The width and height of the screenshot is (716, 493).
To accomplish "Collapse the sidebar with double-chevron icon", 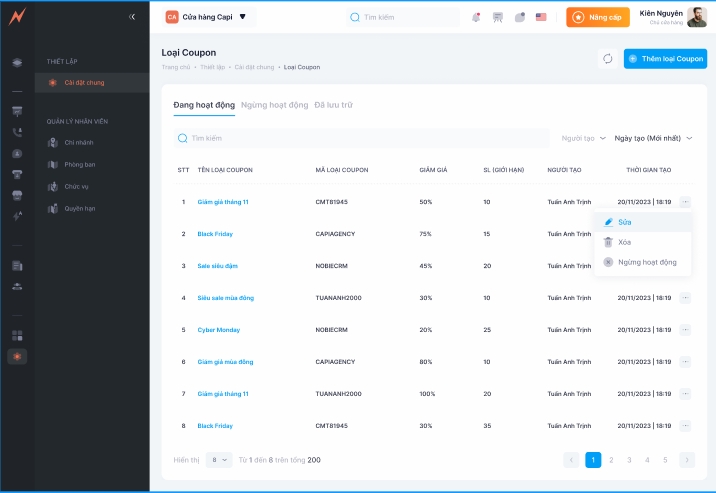I will (x=132, y=17).
